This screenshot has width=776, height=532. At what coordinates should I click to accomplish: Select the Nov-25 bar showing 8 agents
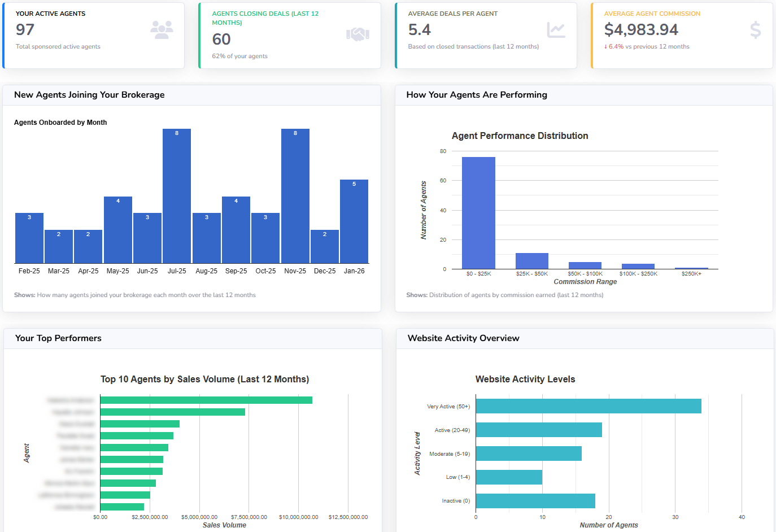tap(295, 198)
